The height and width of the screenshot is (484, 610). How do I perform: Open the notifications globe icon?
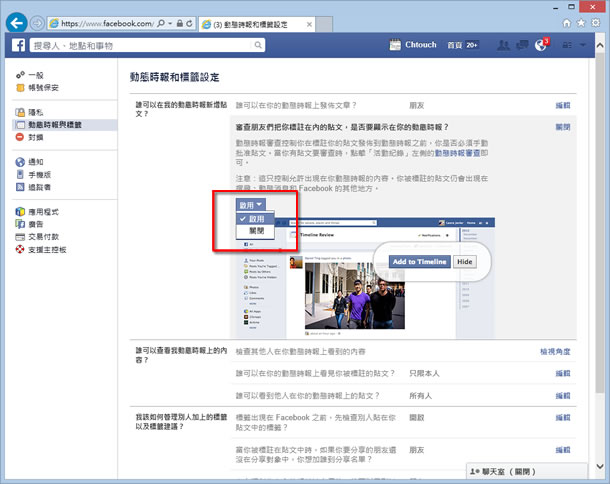[541, 45]
